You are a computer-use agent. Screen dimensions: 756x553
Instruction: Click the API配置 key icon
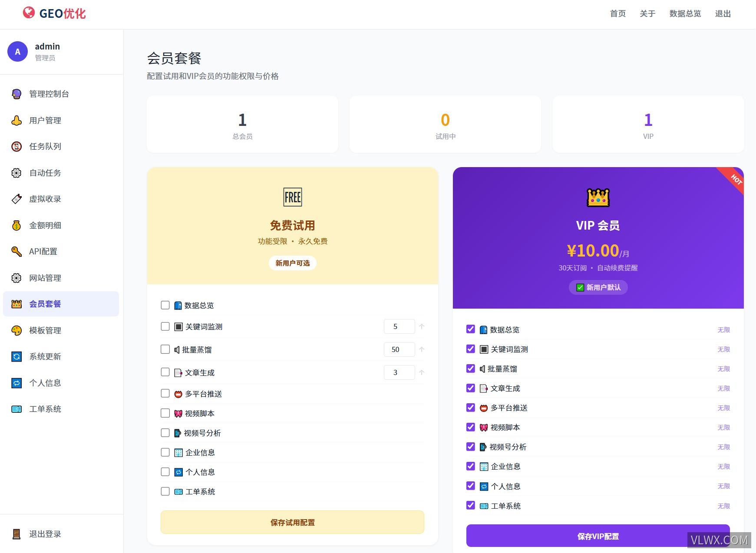click(x=17, y=251)
